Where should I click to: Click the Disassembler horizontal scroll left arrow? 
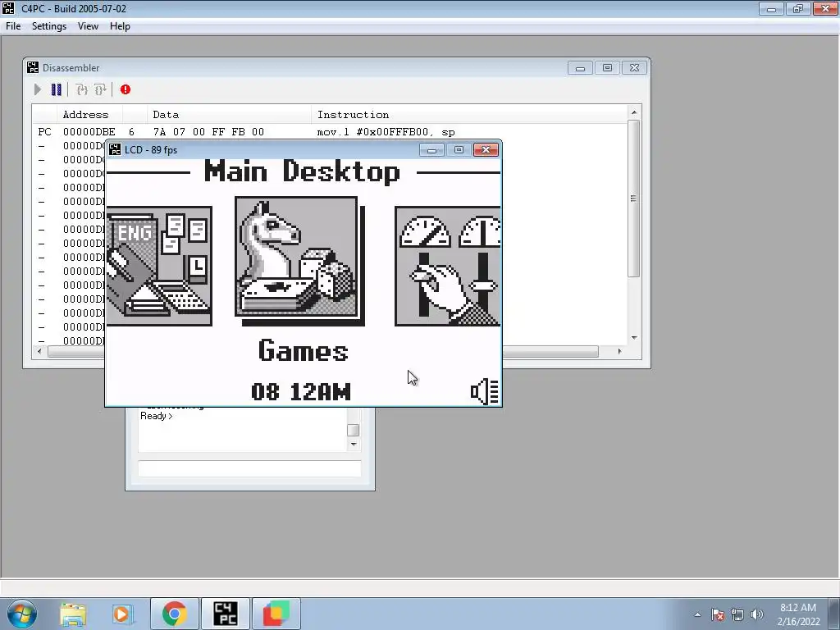tap(39, 351)
